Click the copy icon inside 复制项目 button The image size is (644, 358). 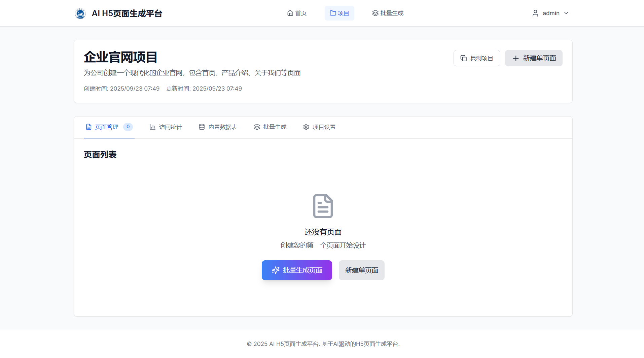coord(464,58)
